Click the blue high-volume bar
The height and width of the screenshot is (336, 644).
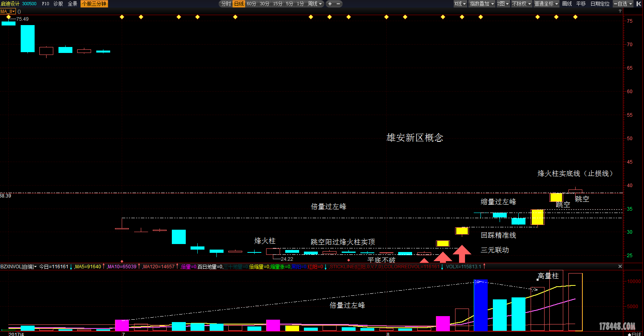tap(481, 305)
